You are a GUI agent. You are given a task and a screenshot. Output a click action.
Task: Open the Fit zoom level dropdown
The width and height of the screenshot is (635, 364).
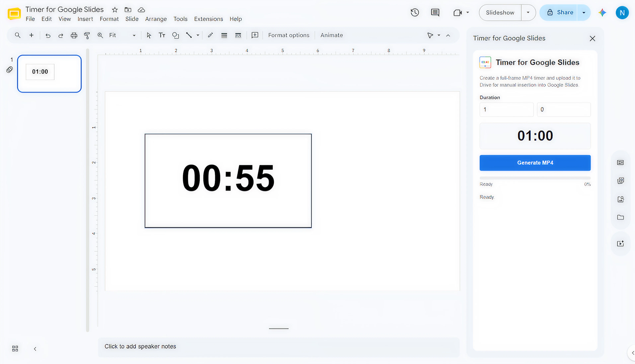pyautogui.click(x=122, y=35)
